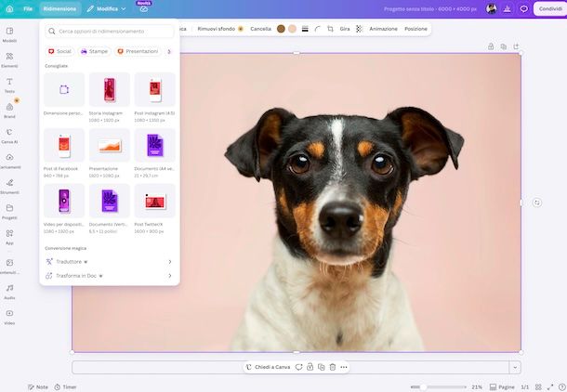The height and width of the screenshot is (392, 567).
Task: Open the Elementi sidebar panel
Action: click(x=10, y=59)
